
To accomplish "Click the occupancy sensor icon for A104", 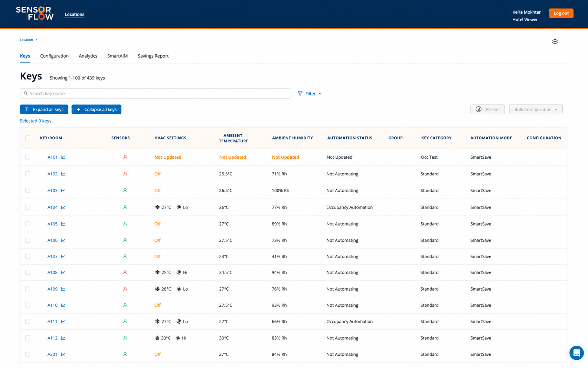I will pyautogui.click(x=125, y=207).
